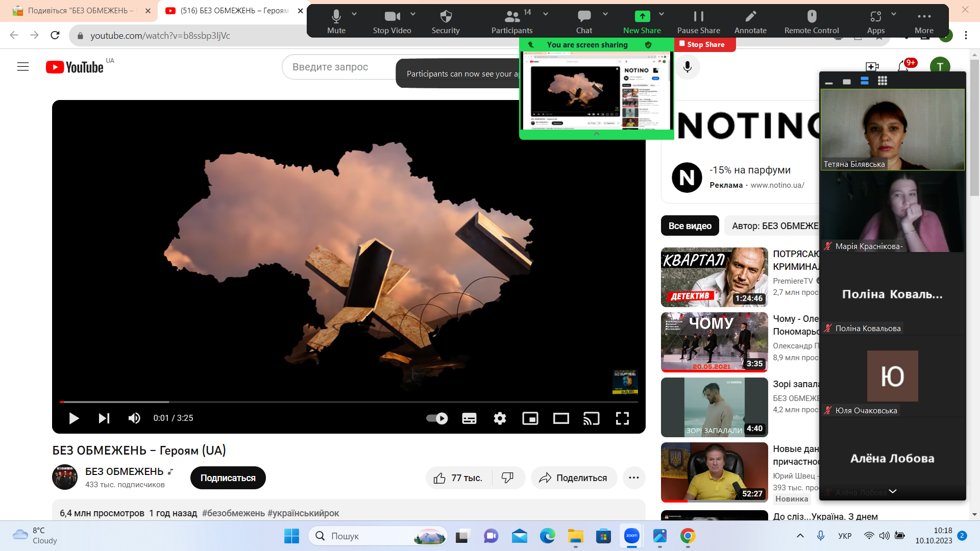Viewport: 980px width, 551px height.
Task: Click the red Stop Share button
Action: pyautogui.click(x=705, y=44)
